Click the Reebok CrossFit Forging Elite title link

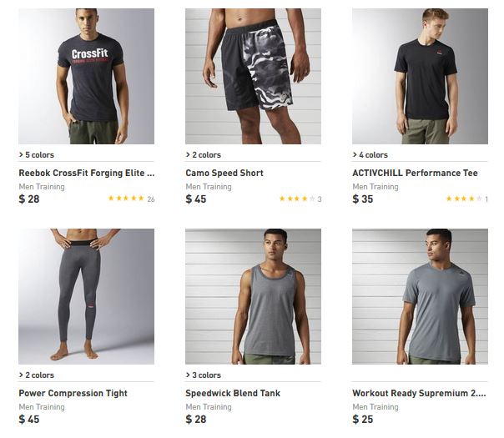click(x=86, y=173)
